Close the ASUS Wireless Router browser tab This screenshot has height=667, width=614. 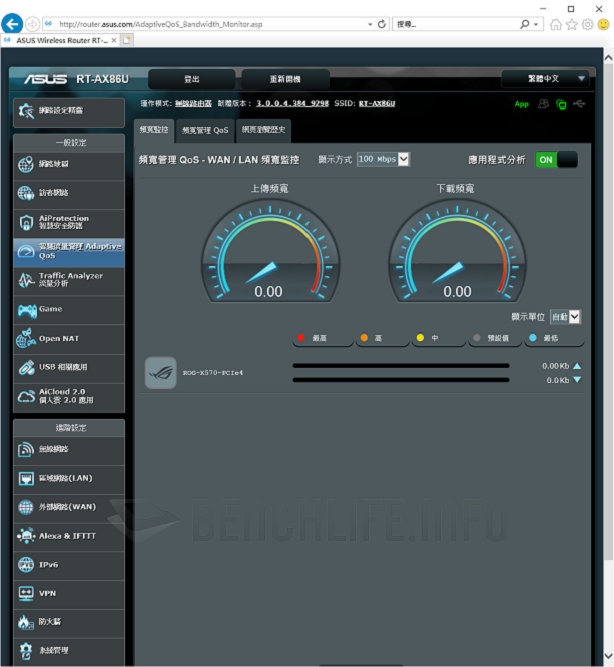[114, 41]
